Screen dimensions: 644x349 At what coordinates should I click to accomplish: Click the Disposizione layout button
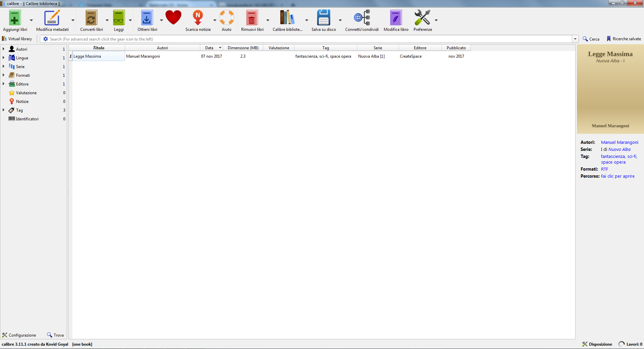[597, 344]
